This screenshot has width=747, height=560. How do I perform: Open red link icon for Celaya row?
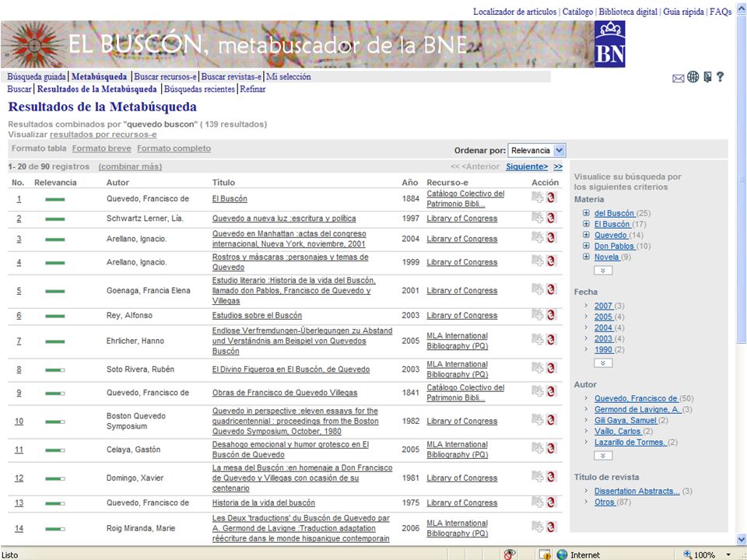click(x=551, y=448)
